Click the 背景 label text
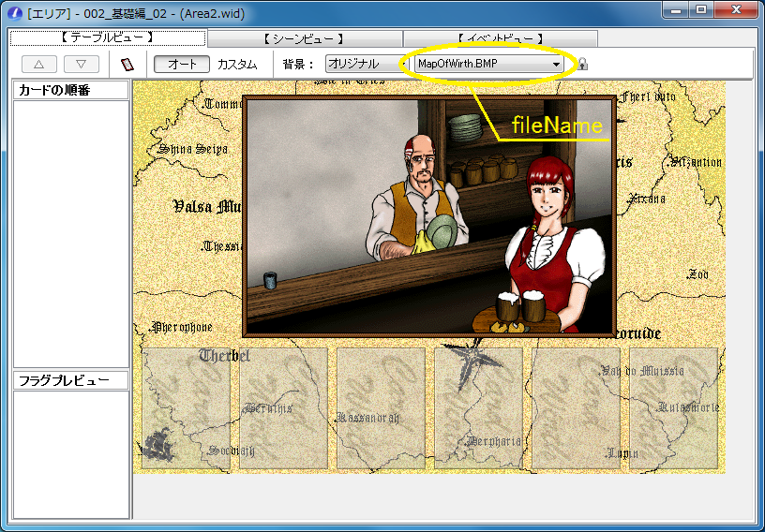 pos(297,64)
